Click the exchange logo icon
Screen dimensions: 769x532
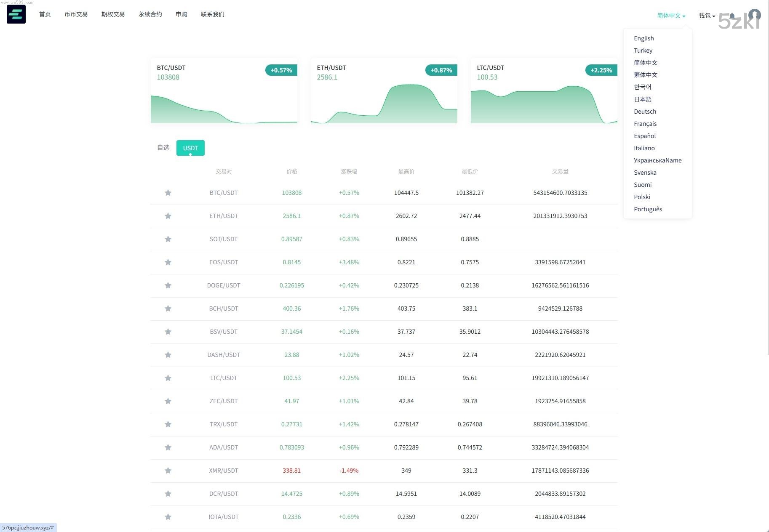pyautogui.click(x=16, y=14)
